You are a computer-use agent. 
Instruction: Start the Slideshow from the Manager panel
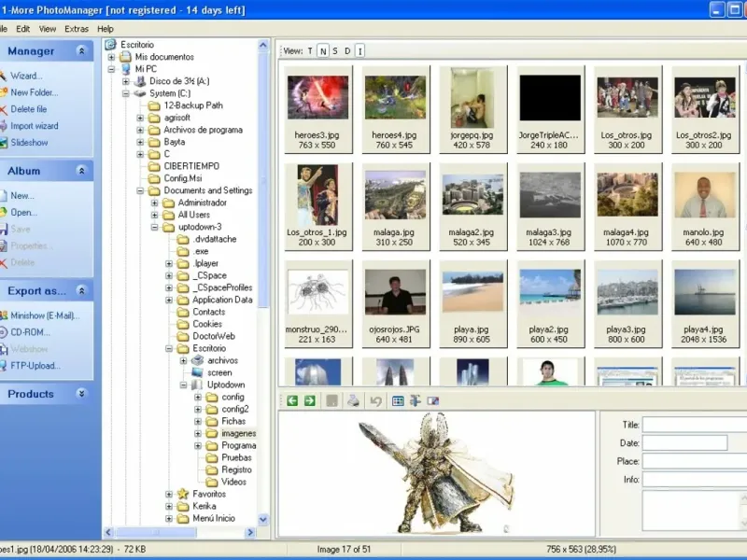tap(29, 143)
